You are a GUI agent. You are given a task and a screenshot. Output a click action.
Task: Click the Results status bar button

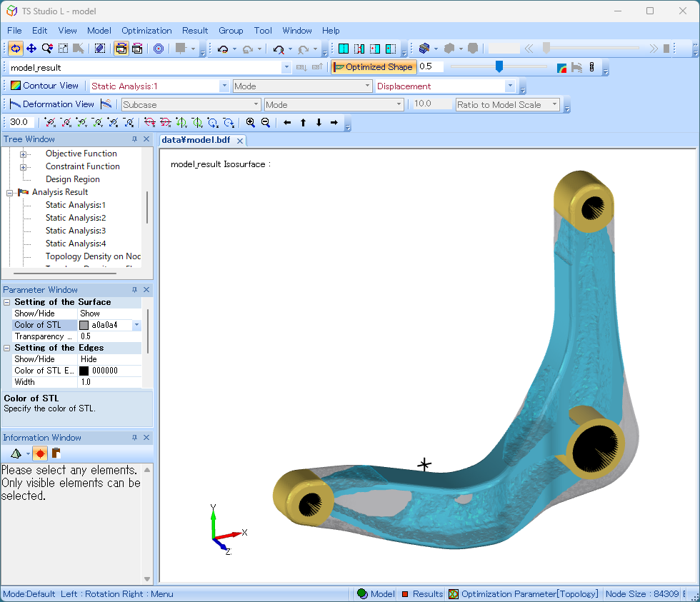[x=422, y=594]
